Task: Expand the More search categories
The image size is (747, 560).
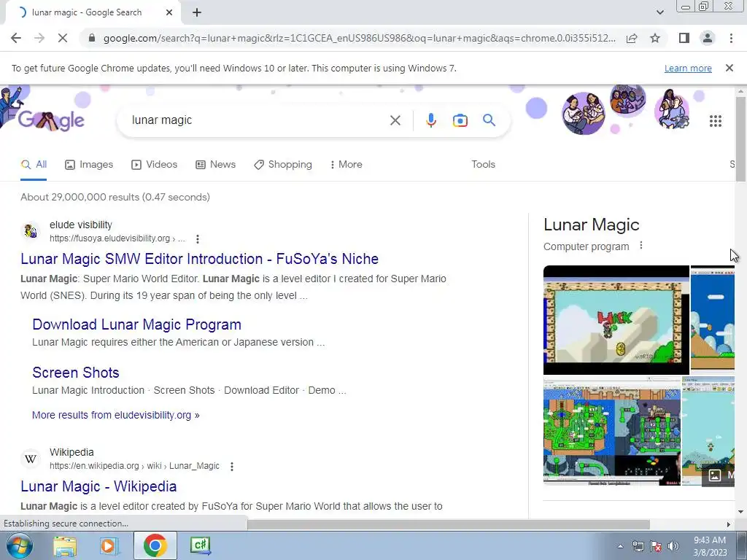Action: click(346, 165)
